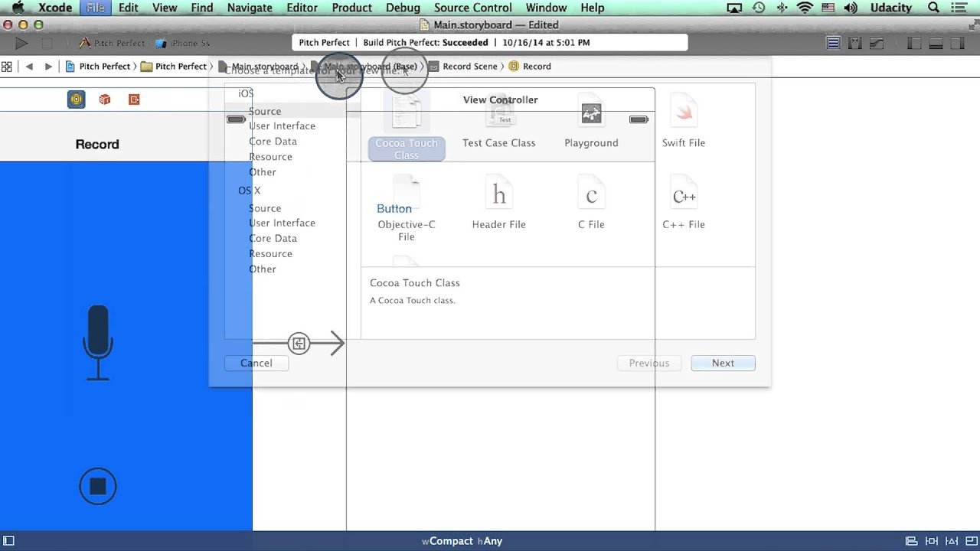This screenshot has width=980, height=551.
Task: Show the version editor
Action: click(877, 44)
